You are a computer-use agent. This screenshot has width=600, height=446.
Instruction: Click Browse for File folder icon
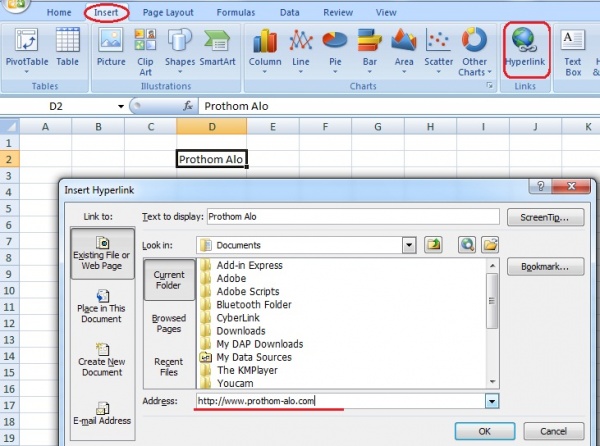click(x=490, y=245)
